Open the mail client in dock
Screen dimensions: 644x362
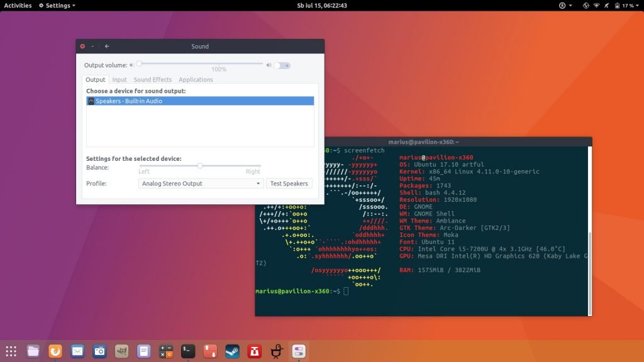point(77,351)
